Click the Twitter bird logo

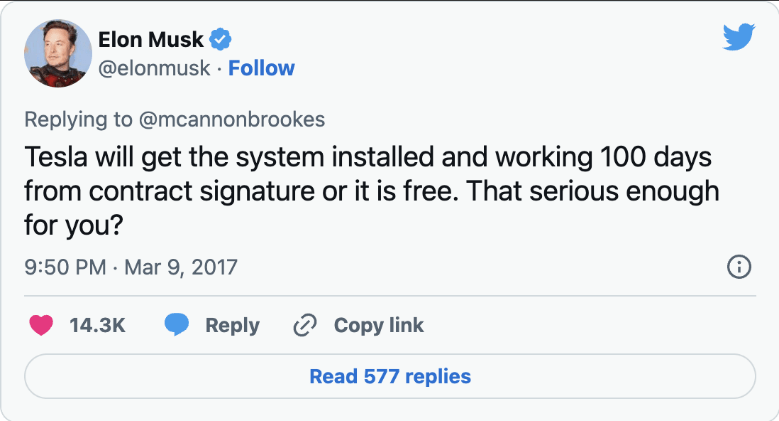pyautogui.click(x=739, y=37)
